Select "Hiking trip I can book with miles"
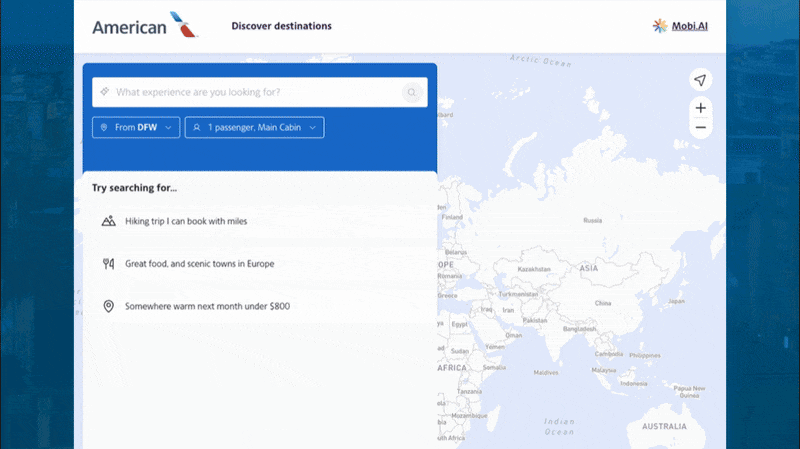The image size is (800, 449). (185, 221)
